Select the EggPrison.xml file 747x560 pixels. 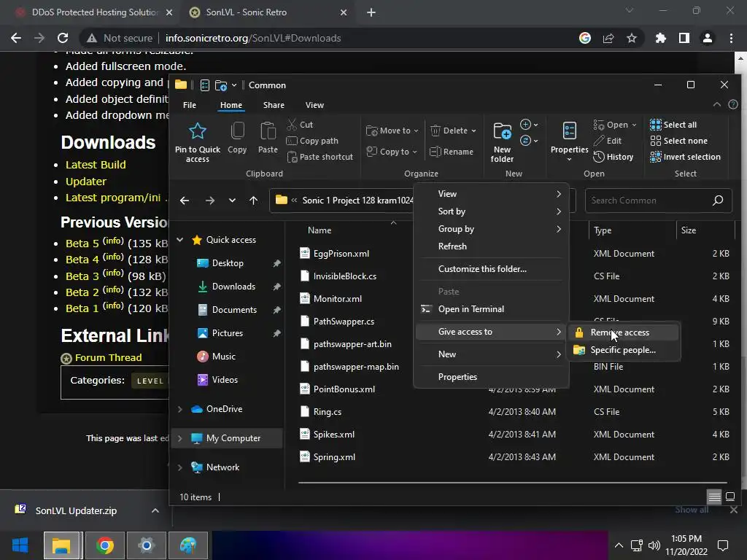tap(341, 253)
